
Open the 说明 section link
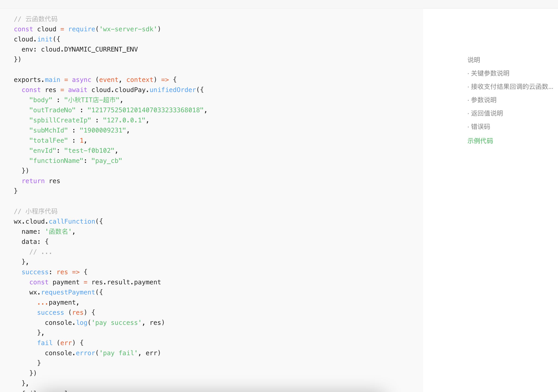click(473, 60)
